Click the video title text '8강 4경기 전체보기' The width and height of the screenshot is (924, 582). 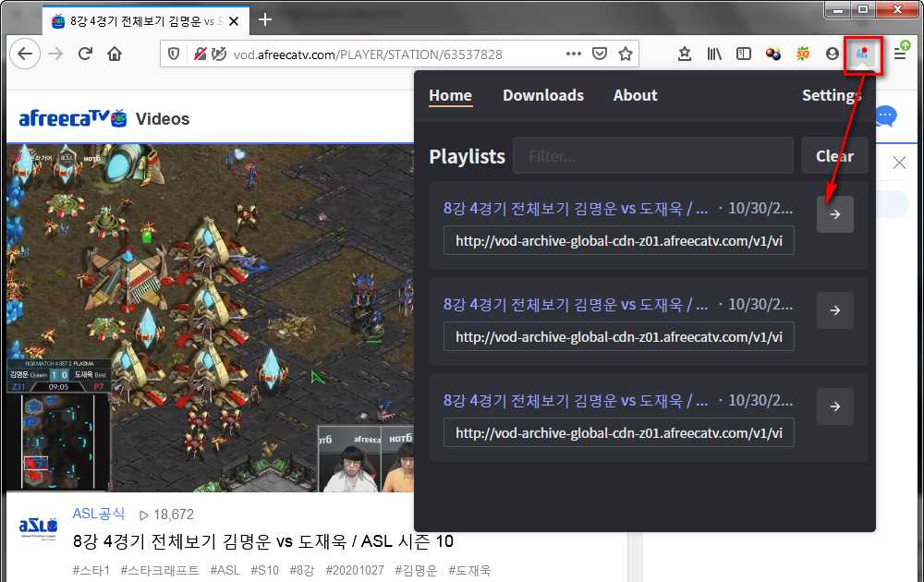[x=146, y=540]
